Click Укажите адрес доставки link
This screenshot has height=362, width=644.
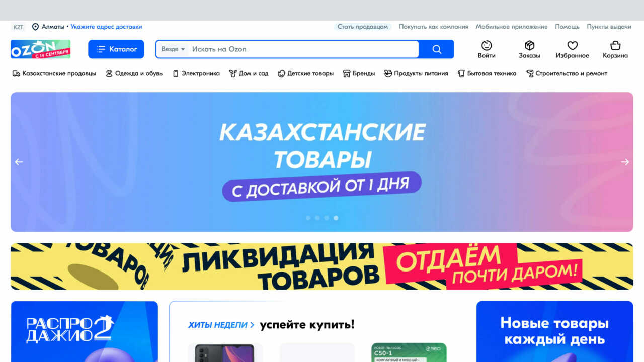(x=106, y=27)
